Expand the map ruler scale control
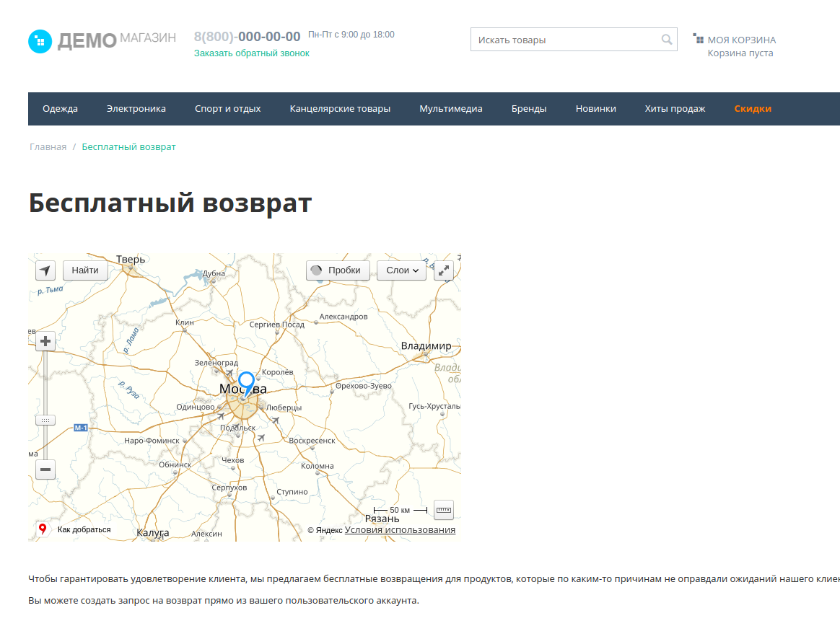 tap(45, 420)
